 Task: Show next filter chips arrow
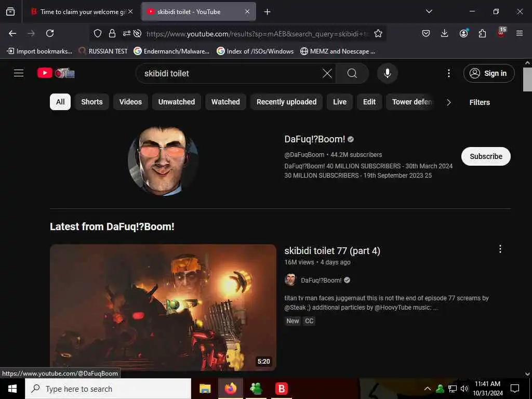click(x=448, y=102)
